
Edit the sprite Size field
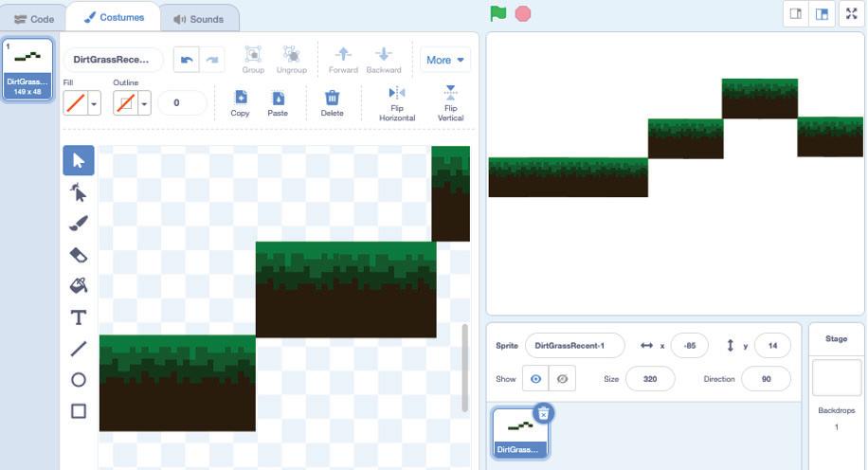coord(650,379)
